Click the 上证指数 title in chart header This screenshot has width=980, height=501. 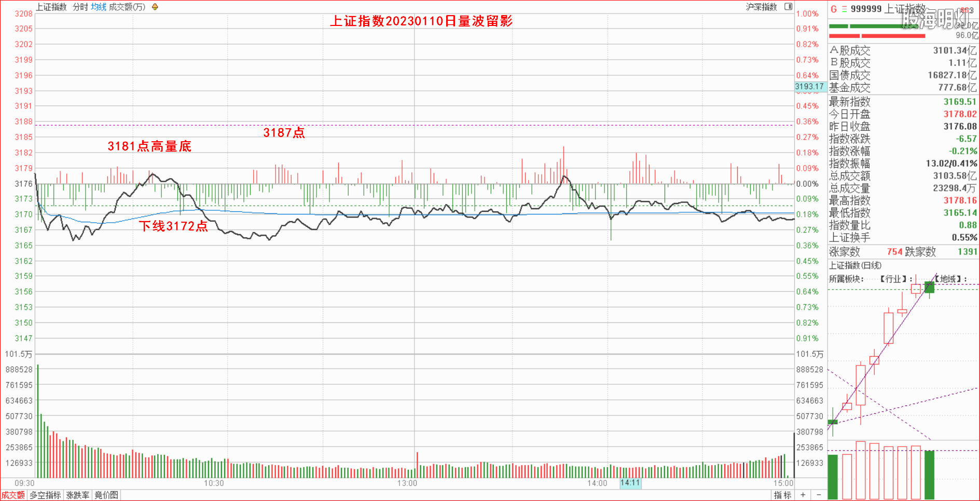51,7
